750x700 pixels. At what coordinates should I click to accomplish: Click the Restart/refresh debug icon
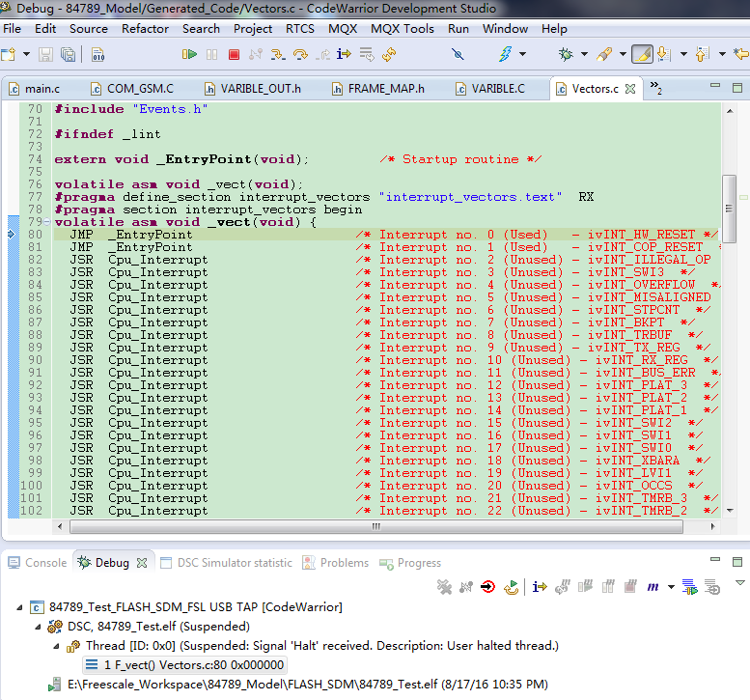389,54
